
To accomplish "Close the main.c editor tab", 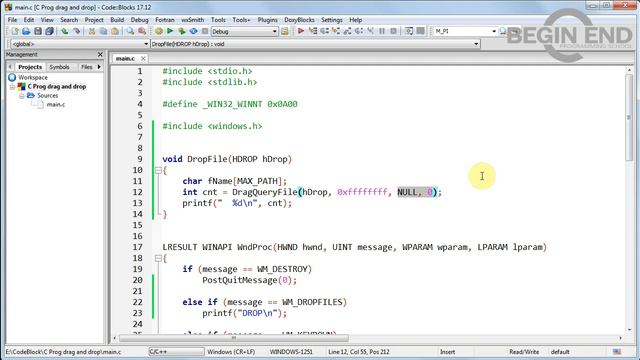I will pos(143,58).
